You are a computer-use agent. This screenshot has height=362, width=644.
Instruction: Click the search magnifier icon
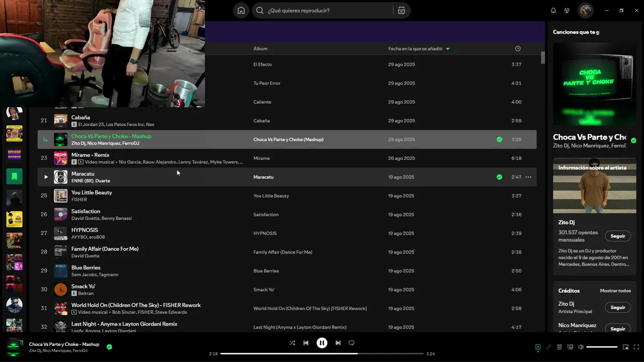tap(260, 11)
